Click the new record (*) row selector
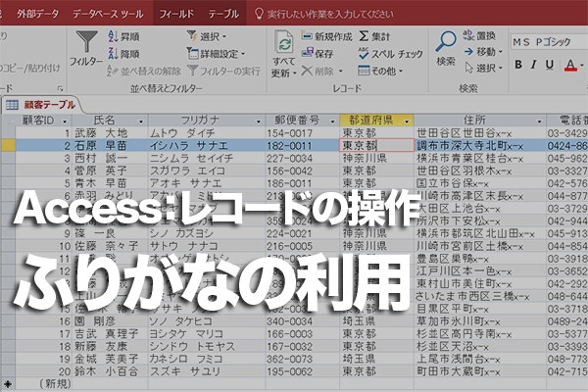 (8, 384)
